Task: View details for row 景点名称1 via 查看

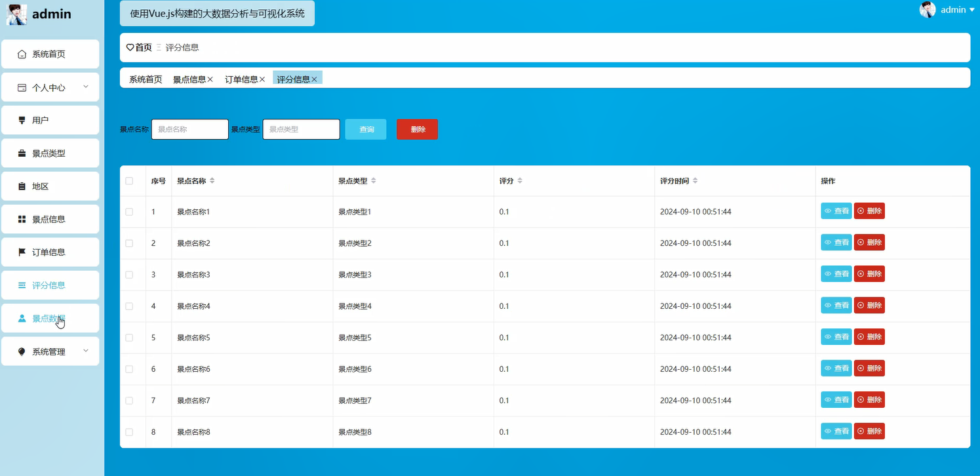Action: point(836,211)
